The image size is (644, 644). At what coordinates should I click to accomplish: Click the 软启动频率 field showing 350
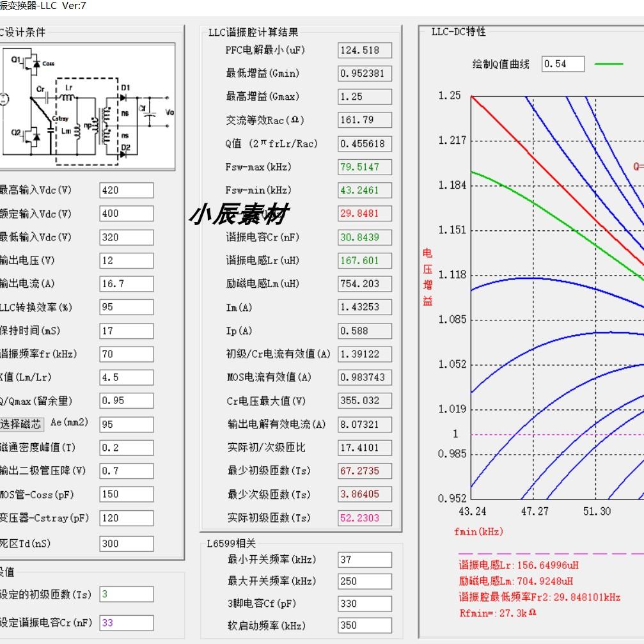tap(365, 625)
